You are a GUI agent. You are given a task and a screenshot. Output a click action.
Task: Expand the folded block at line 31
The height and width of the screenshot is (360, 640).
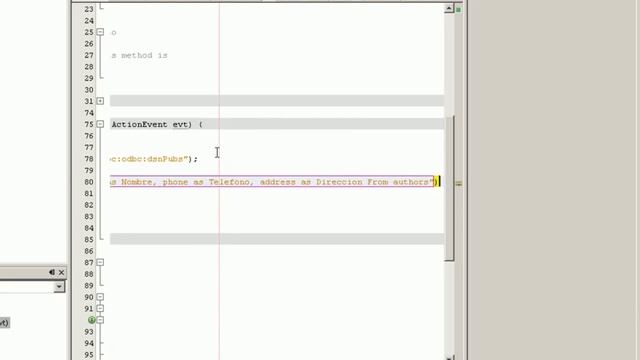[x=100, y=101]
